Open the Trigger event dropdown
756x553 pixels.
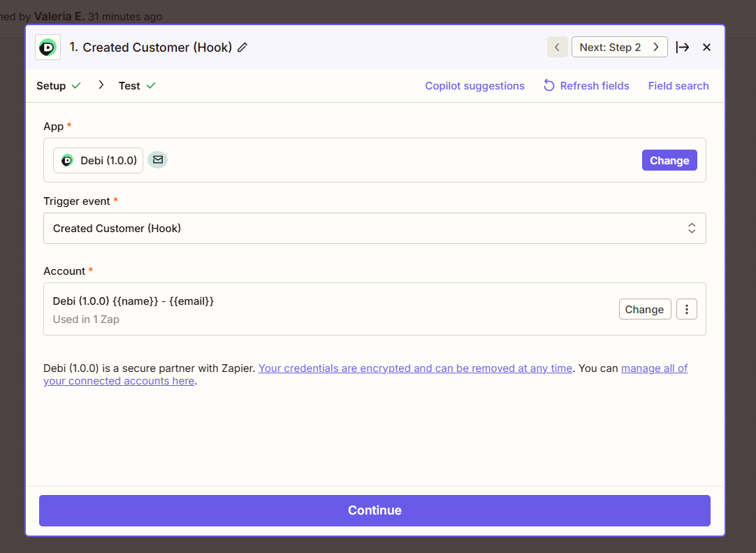[x=375, y=228]
